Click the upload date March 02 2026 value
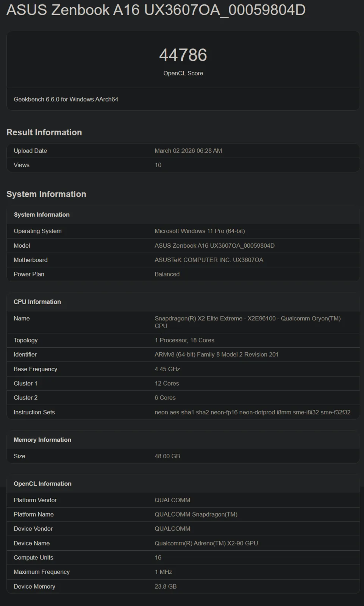 [188, 151]
